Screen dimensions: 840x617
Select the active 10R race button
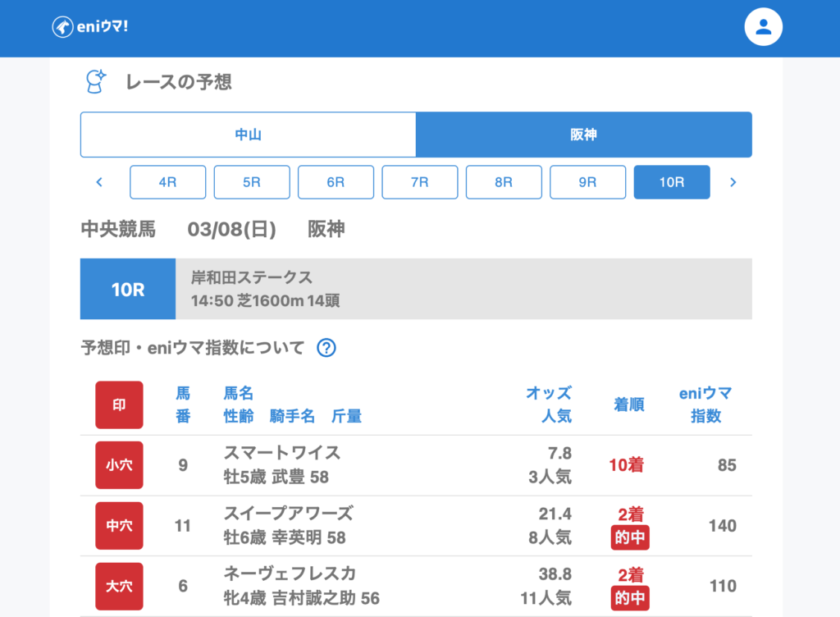672,182
